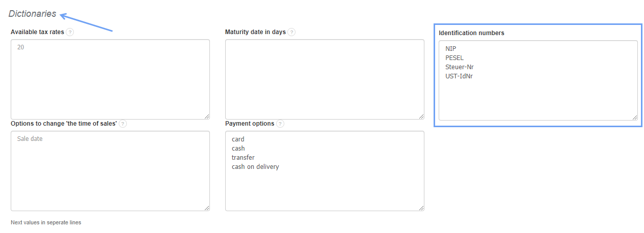Click the Dictionaries section heading
This screenshot has height=233, width=644.
[x=33, y=14]
